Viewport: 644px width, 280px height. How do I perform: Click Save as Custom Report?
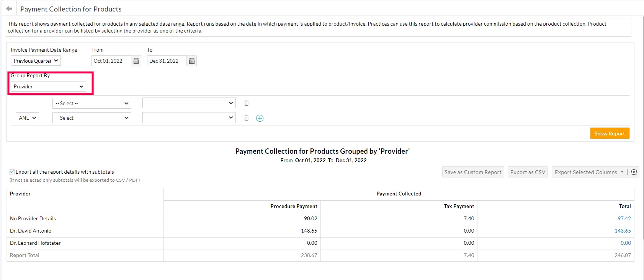[x=473, y=172]
